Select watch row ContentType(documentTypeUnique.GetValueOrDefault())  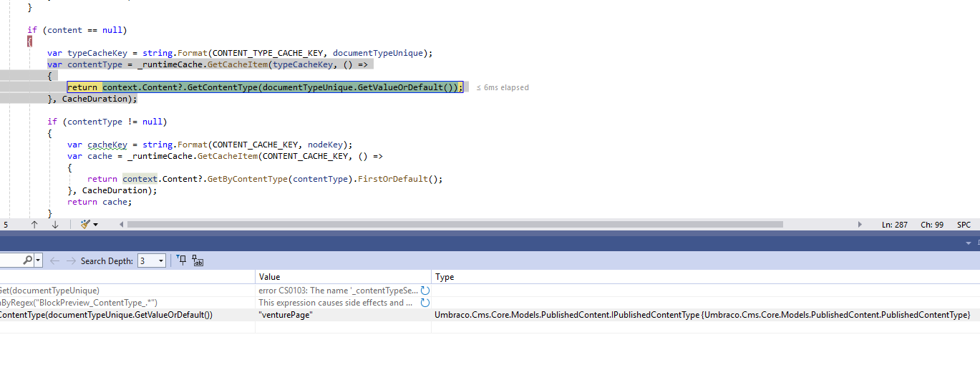click(127, 315)
